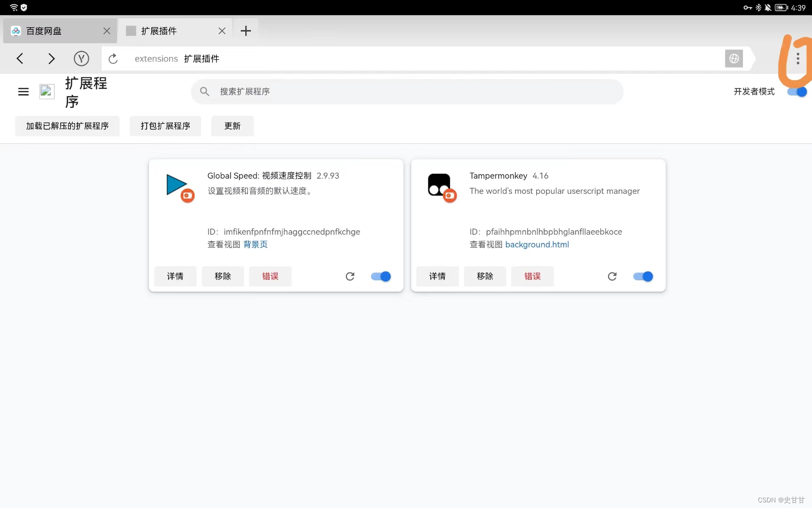Screen dimensions: 812x508
Task: Tap the globe icon in the address bar
Action: 734,58
